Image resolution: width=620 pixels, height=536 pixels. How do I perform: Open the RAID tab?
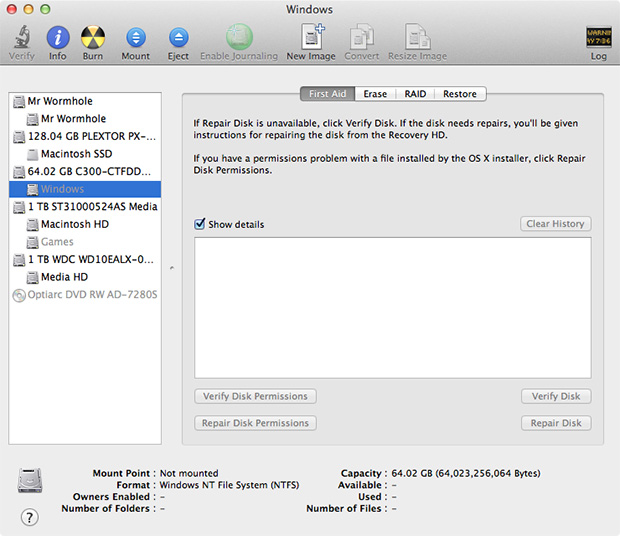pyautogui.click(x=415, y=94)
